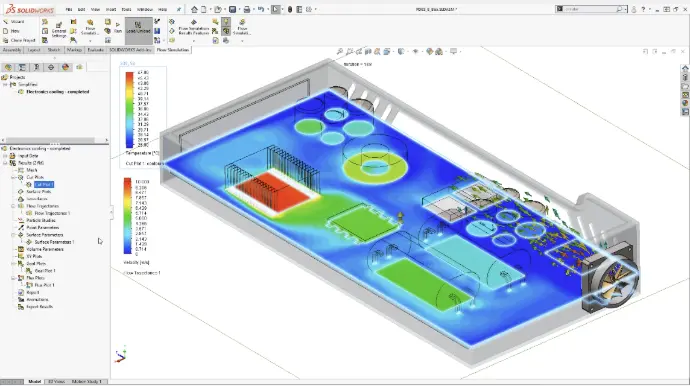
Task: Select Surface Parameters 1 in the tree
Action: click(54, 242)
